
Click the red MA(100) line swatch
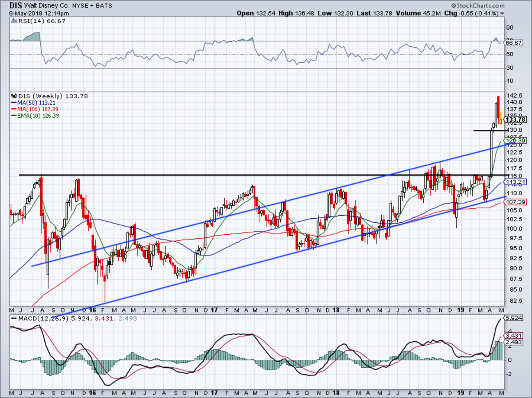(13, 109)
